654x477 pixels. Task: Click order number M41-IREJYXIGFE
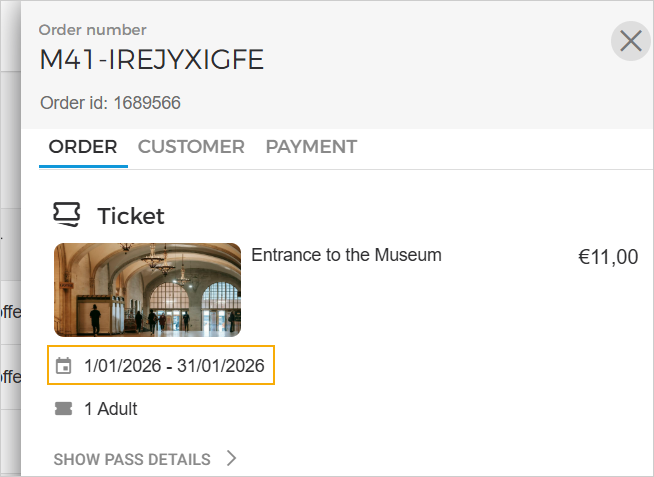tap(151, 60)
